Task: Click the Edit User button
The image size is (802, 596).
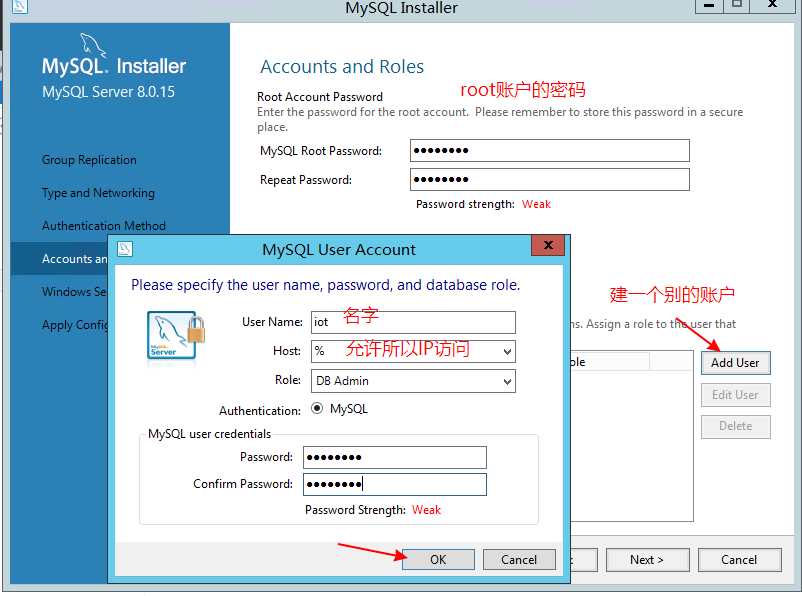Action: point(736,395)
